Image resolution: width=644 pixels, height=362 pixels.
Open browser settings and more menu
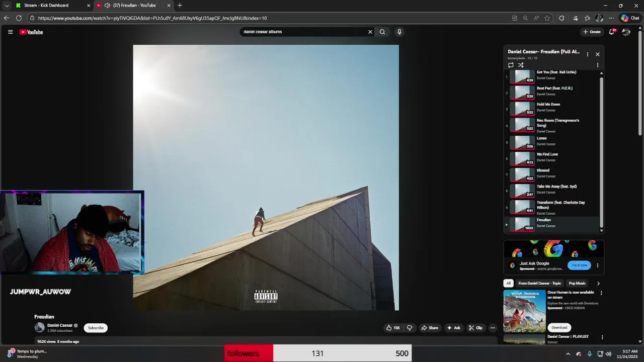[x=611, y=18]
